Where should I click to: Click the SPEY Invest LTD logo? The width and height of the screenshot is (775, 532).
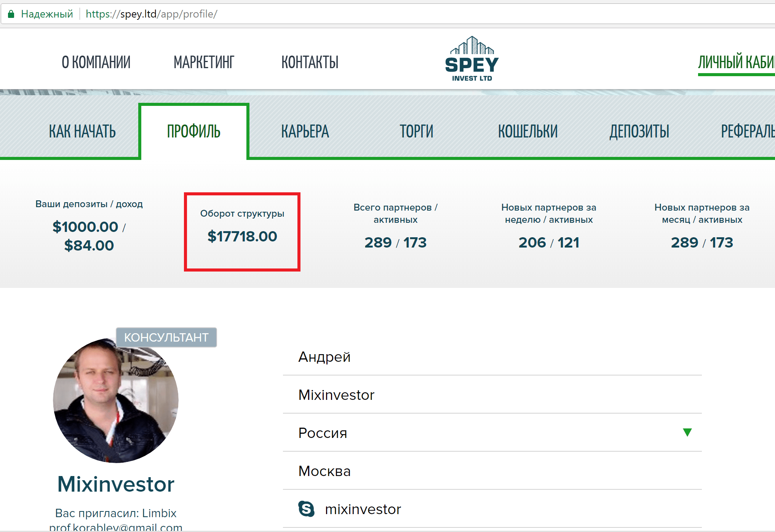click(472, 59)
